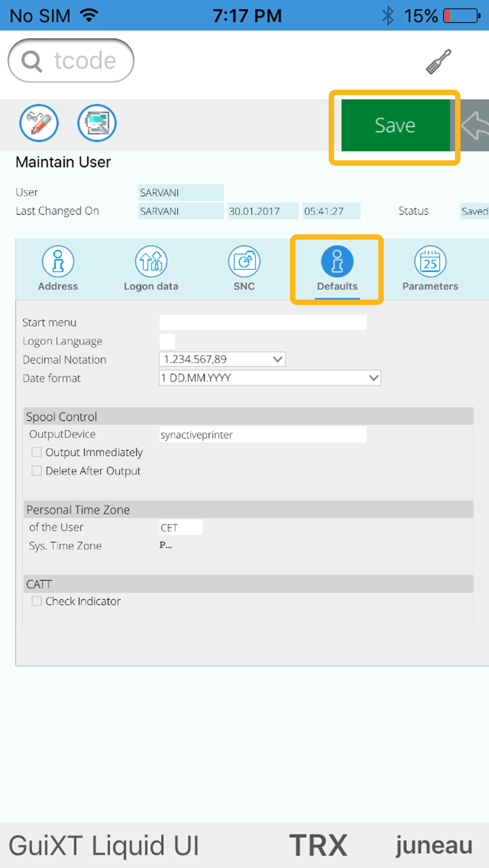Tap the back arrow beside Save
489x868 pixels.
(x=475, y=126)
